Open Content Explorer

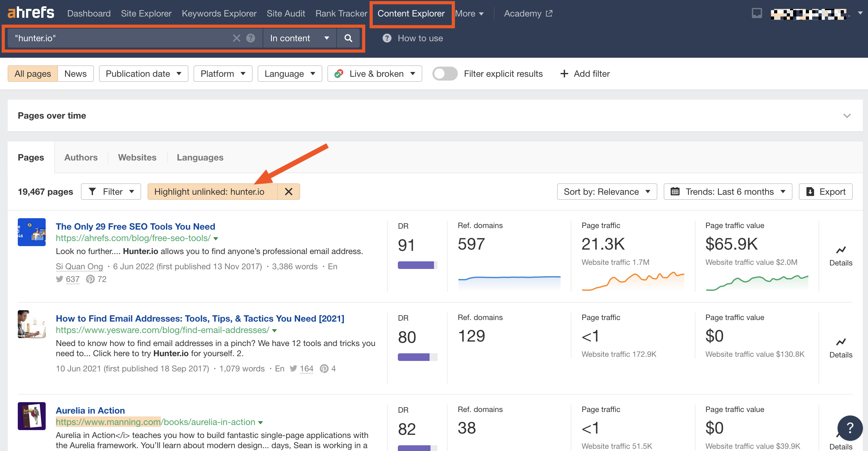point(411,13)
